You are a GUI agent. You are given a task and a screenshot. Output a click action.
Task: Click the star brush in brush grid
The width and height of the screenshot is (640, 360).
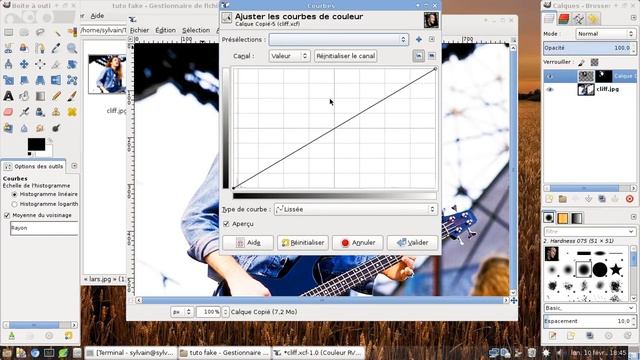coord(616,270)
